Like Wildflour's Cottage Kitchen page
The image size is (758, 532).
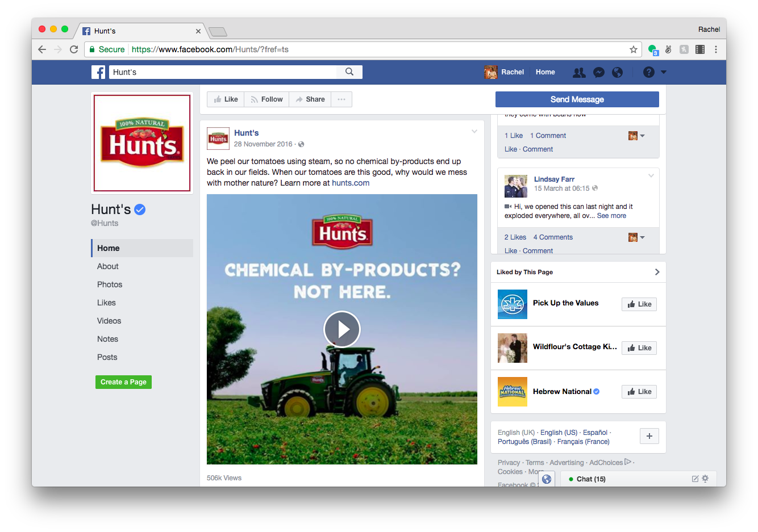(639, 348)
